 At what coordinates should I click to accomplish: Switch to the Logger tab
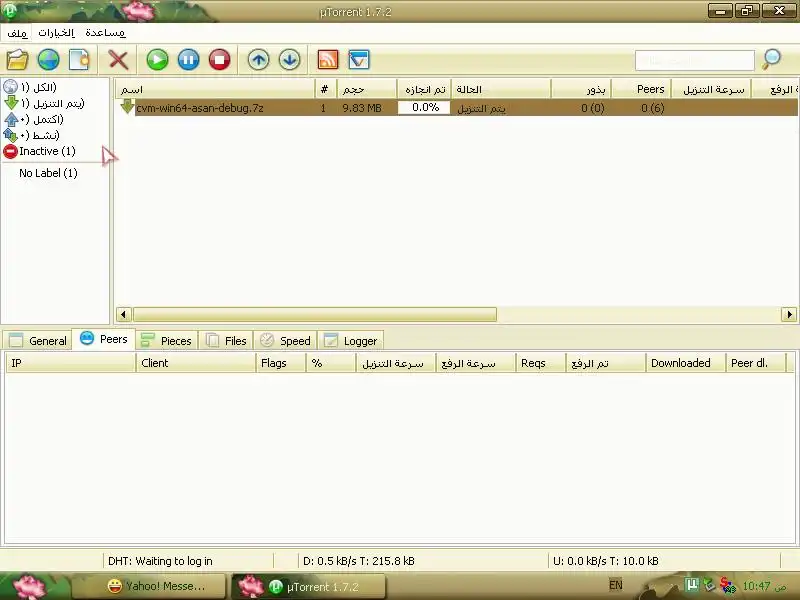click(351, 340)
